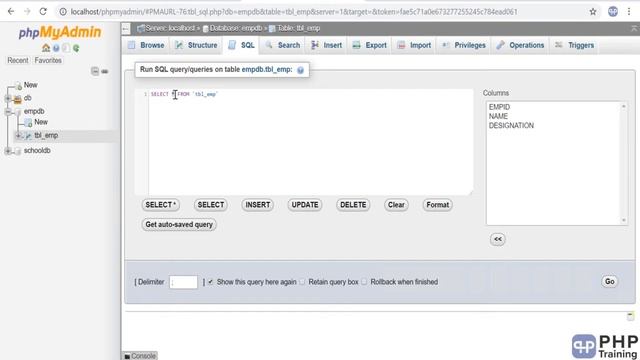
Task: Click the empdb database icon
Action: click(x=18, y=111)
